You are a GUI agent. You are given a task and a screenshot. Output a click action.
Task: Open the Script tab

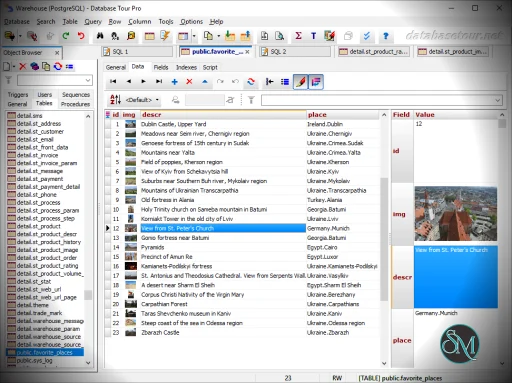click(210, 67)
